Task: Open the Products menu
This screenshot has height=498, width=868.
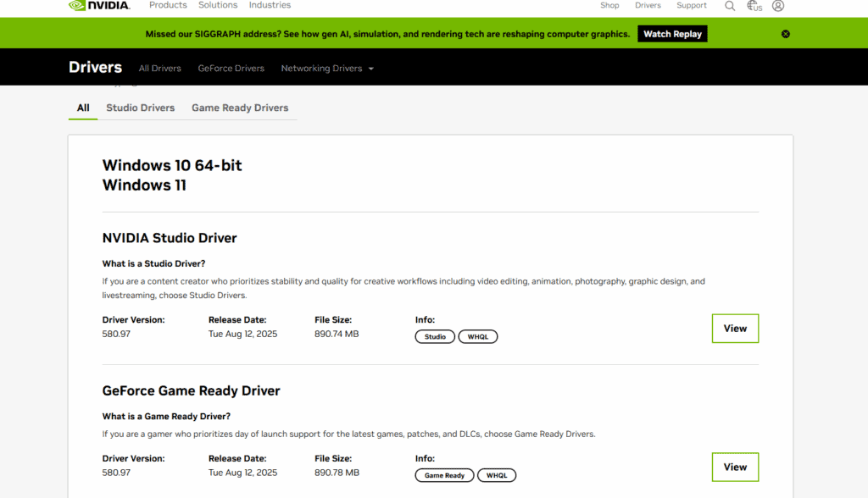Action: point(167,5)
